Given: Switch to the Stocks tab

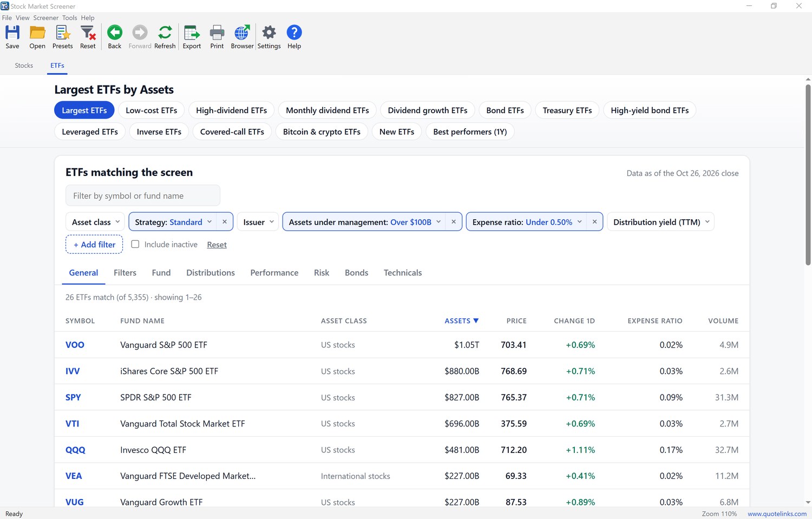Looking at the screenshot, I should [24, 65].
